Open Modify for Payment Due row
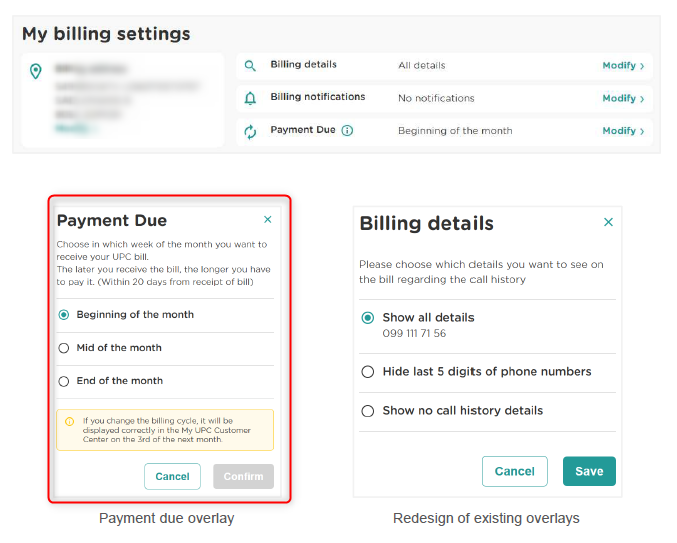 tap(622, 131)
